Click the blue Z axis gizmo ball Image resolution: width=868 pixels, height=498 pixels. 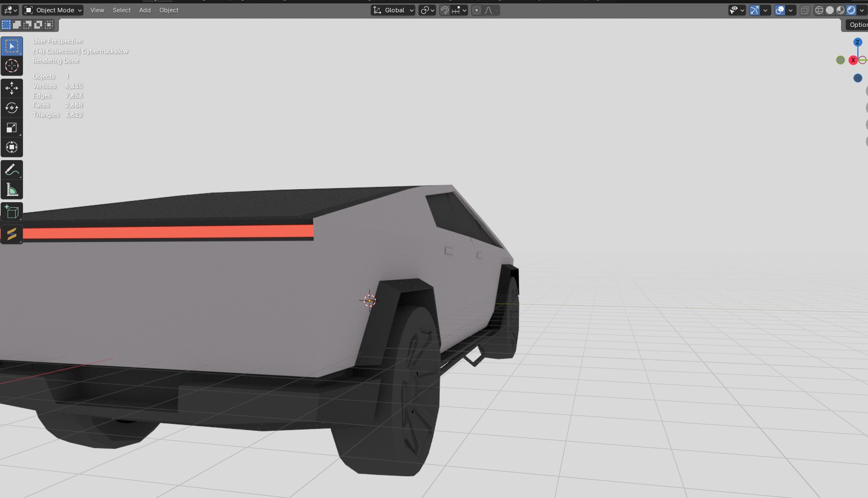tap(857, 42)
